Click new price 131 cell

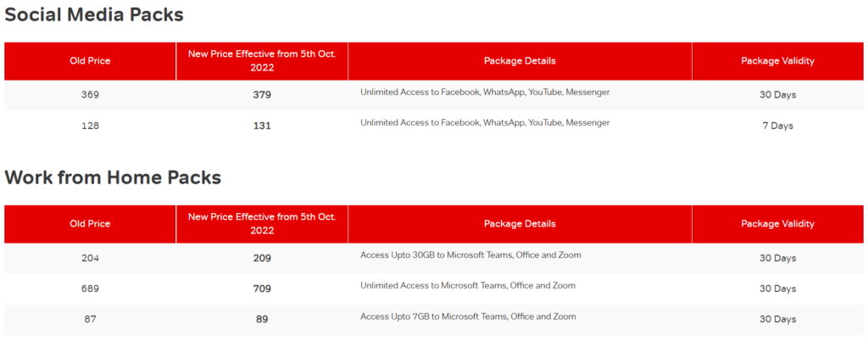coord(262,126)
